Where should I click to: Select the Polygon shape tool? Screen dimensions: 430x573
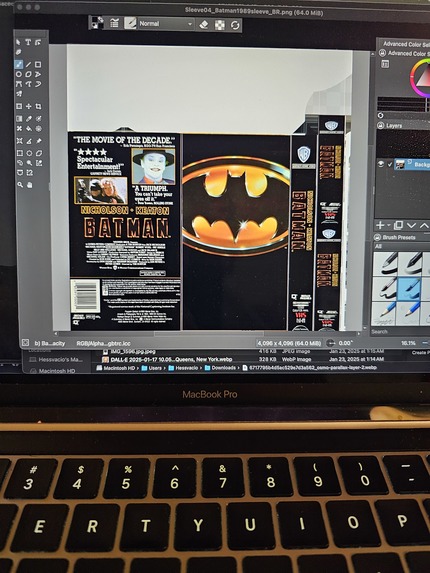pyautogui.click(x=28, y=74)
